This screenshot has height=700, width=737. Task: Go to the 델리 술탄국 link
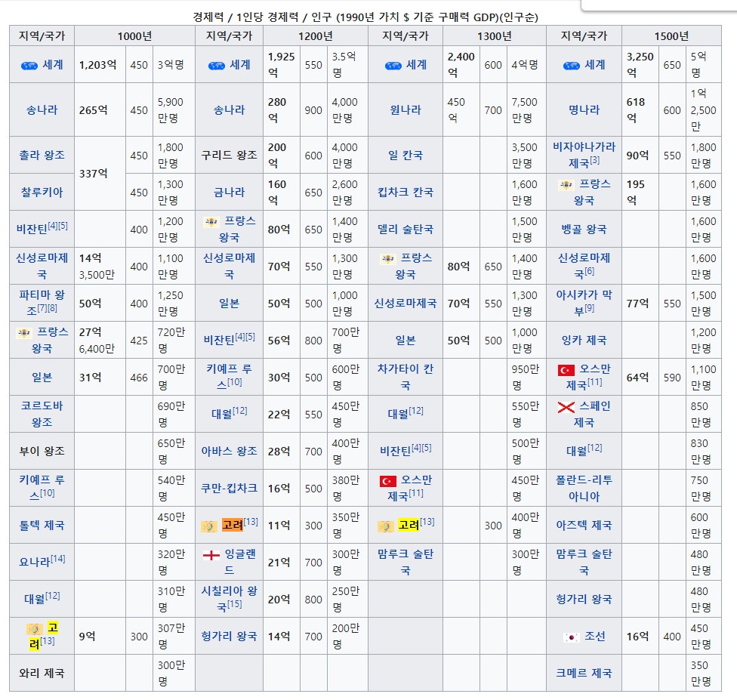click(x=405, y=229)
